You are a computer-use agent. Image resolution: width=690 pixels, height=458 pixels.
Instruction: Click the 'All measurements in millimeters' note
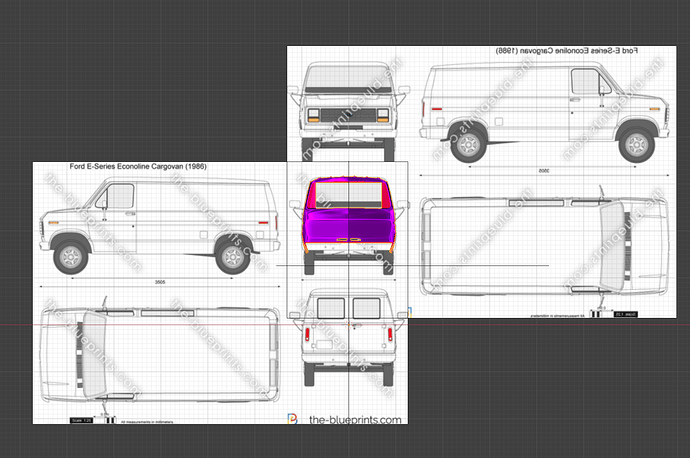click(x=147, y=422)
